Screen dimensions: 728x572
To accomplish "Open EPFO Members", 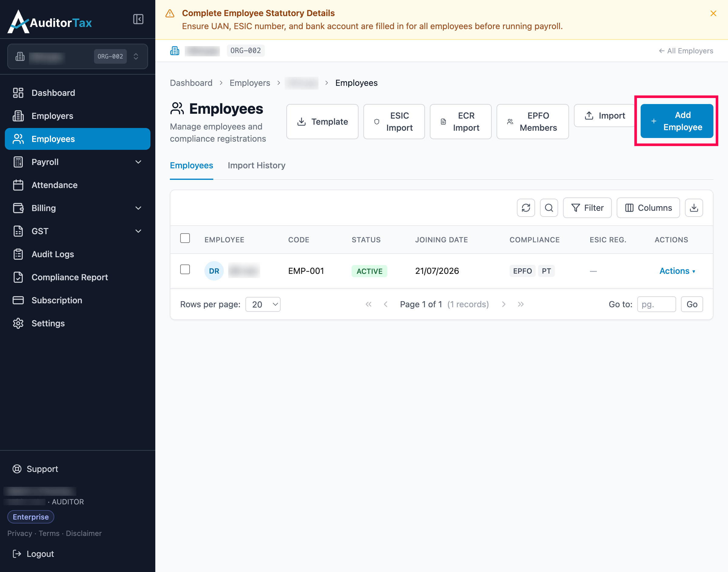I will 533,122.
